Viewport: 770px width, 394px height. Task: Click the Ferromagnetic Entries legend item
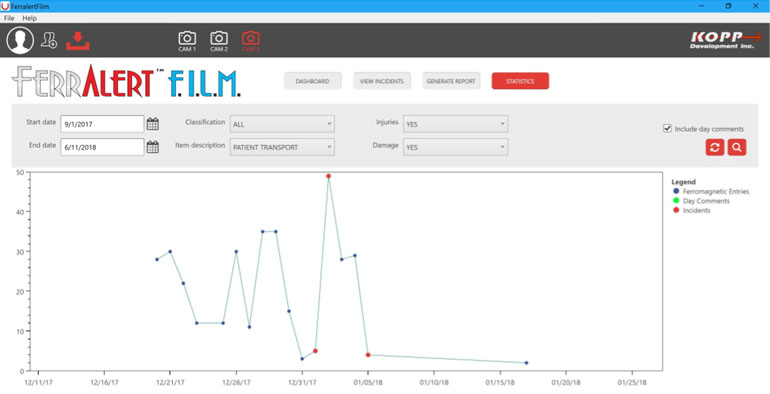click(x=711, y=192)
